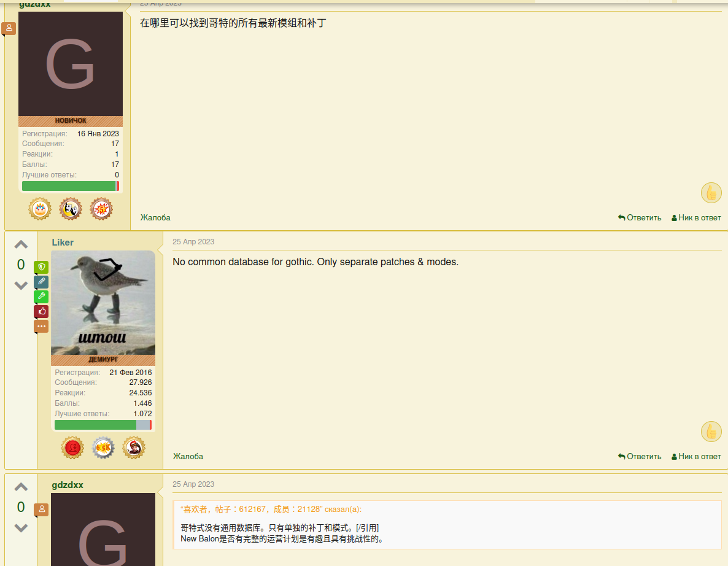Open first trophy medal under top gdzdxx profile

tap(40, 209)
